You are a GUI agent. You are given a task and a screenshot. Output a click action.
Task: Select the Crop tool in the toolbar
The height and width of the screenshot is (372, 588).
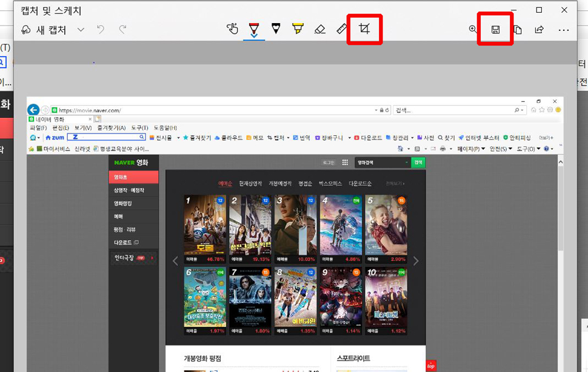point(364,29)
